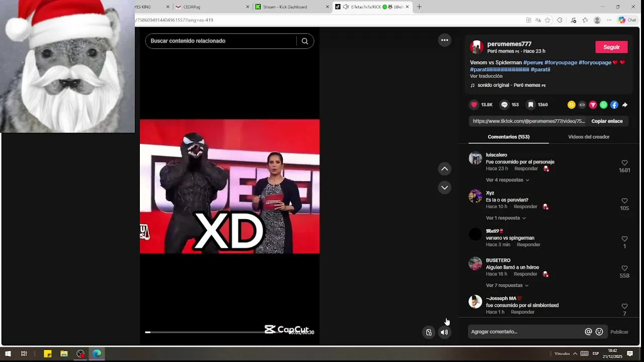
Task: Open the embed code icon
Action: point(582,105)
